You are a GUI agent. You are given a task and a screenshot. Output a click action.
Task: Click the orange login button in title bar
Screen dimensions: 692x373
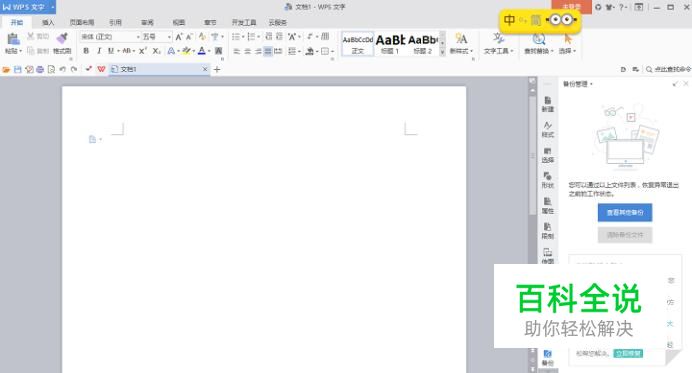[x=572, y=7]
